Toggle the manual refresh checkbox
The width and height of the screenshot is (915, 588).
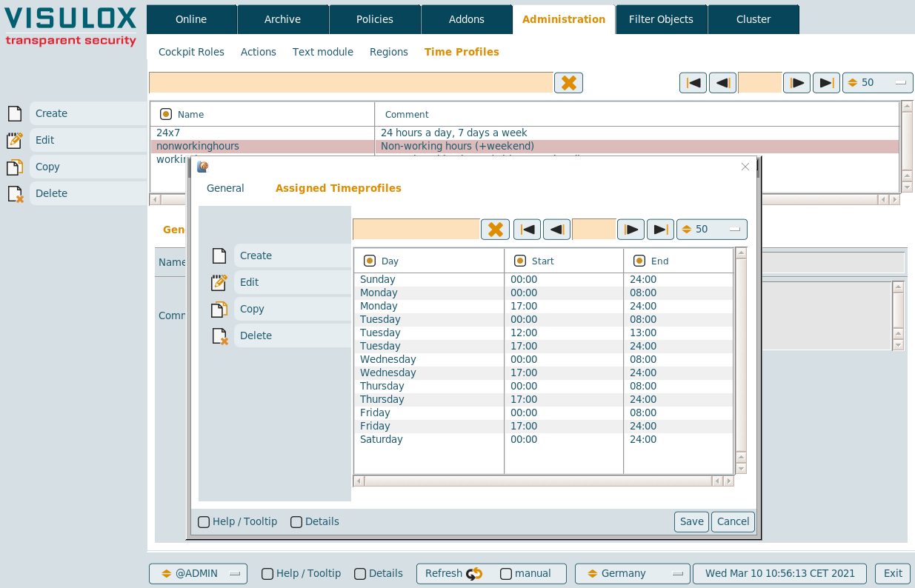[x=506, y=574]
